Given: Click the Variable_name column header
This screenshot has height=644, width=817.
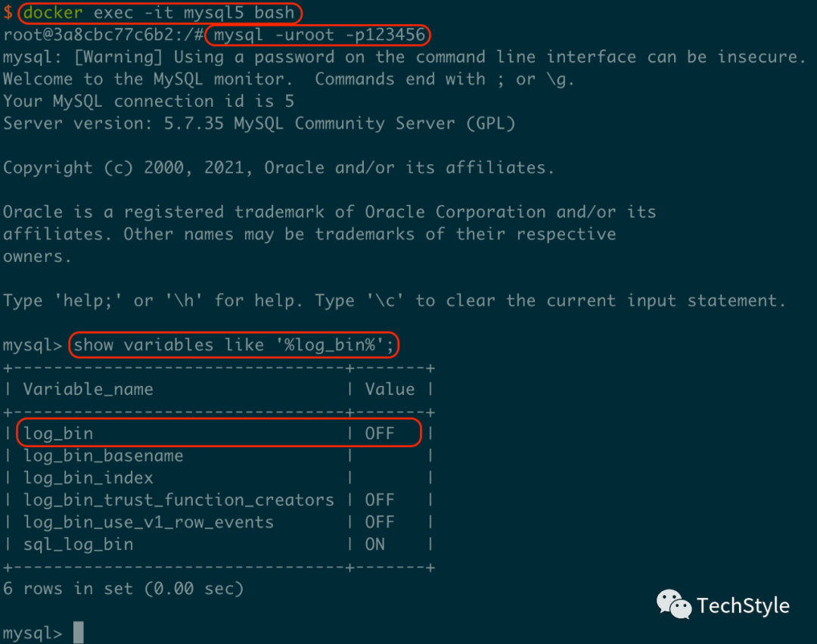Looking at the screenshot, I should click(x=88, y=389).
